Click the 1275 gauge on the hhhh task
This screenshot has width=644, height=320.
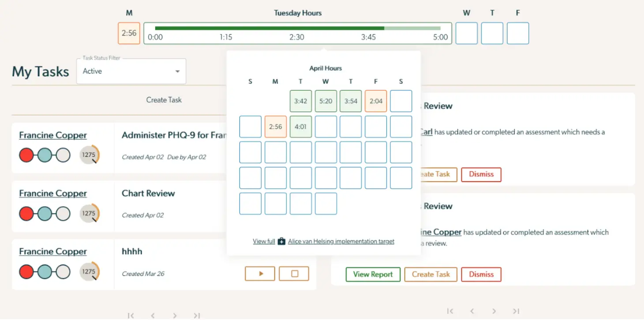coord(88,271)
